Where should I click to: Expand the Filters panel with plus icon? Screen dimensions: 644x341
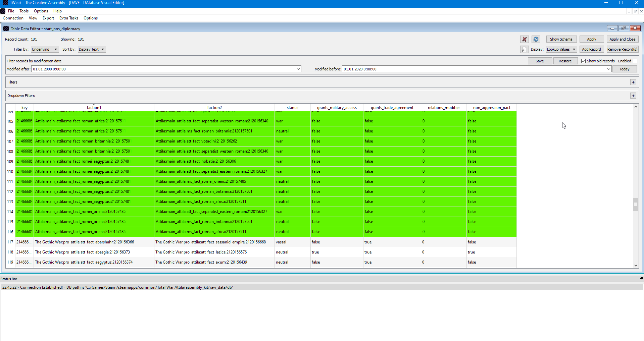(x=633, y=82)
